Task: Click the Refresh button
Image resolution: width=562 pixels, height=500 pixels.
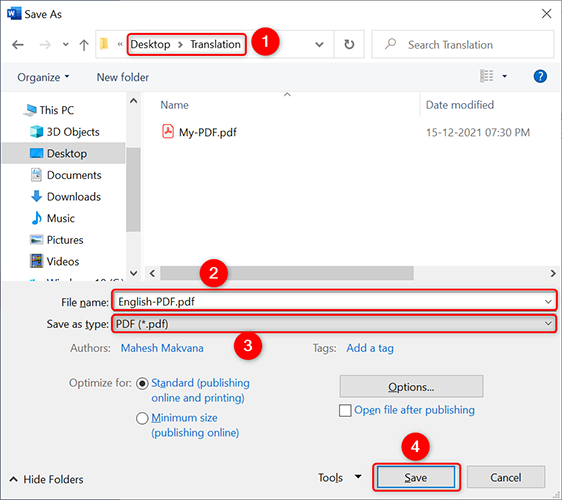Action: 349,44
